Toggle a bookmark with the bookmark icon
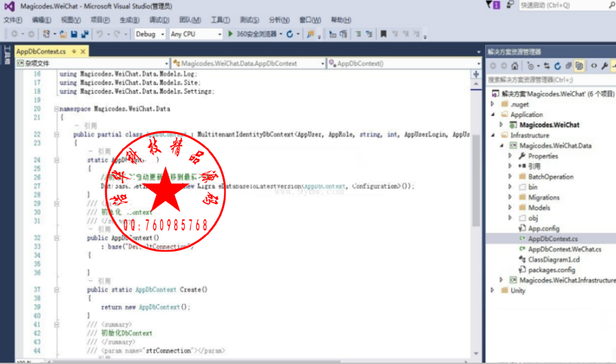Viewport: 616px width, 364px height. pyautogui.click(x=383, y=34)
